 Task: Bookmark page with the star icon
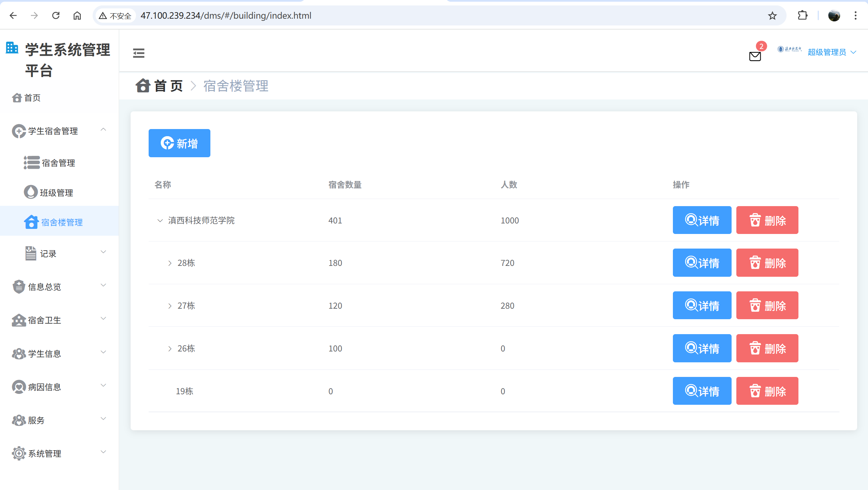point(772,16)
